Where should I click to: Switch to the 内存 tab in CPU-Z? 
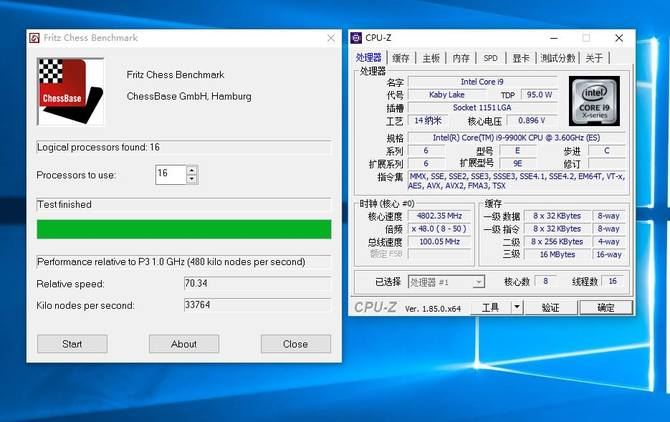tap(461, 58)
